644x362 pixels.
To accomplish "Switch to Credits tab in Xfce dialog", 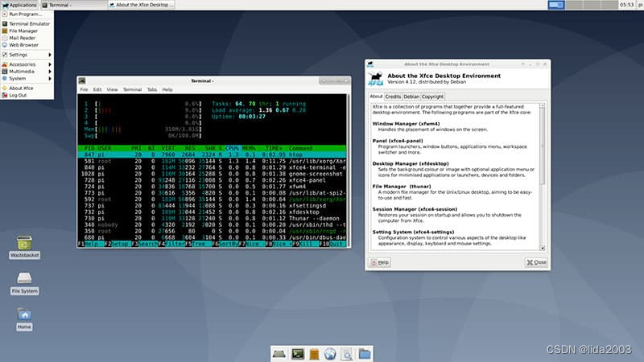I will pyautogui.click(x=393, y=97).
